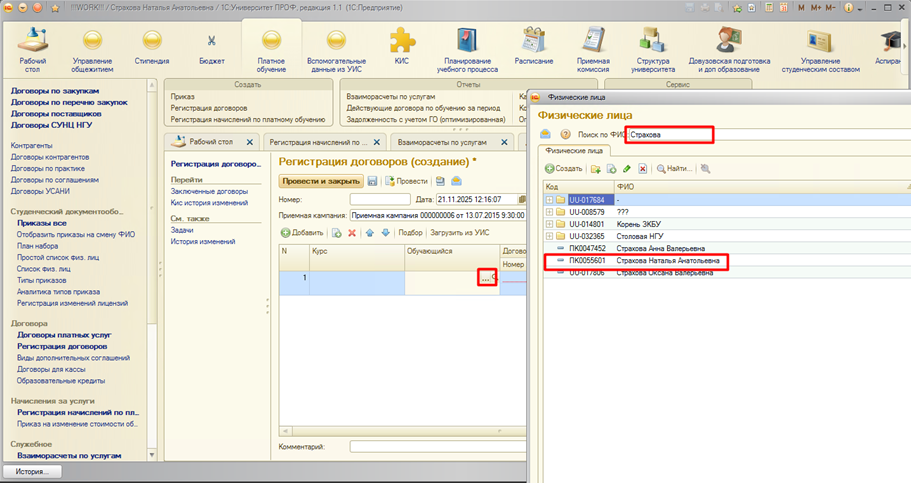
Task: Open the ellipsis picker in Обучающийся cell
Action: 486,279
